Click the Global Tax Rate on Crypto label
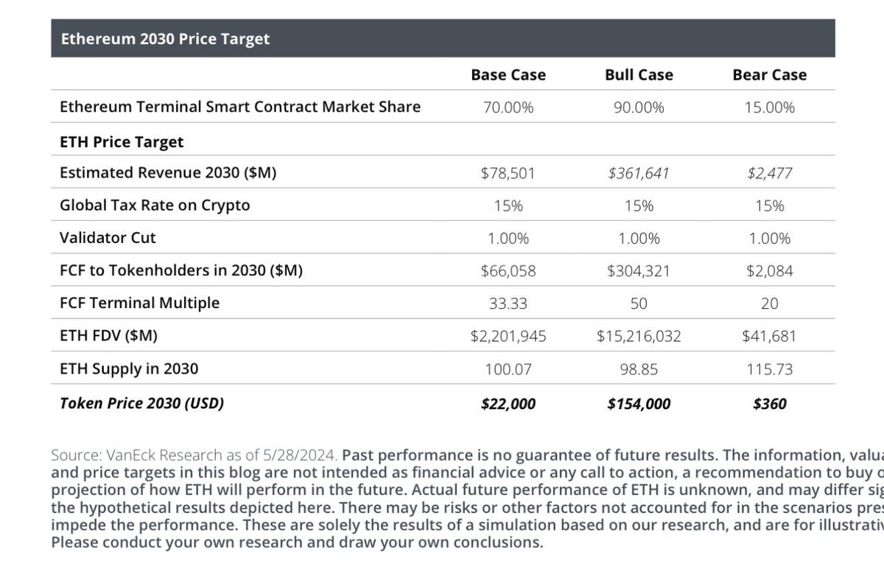The width and height of the screenshot is (884, 588). [x=155, y=206]
